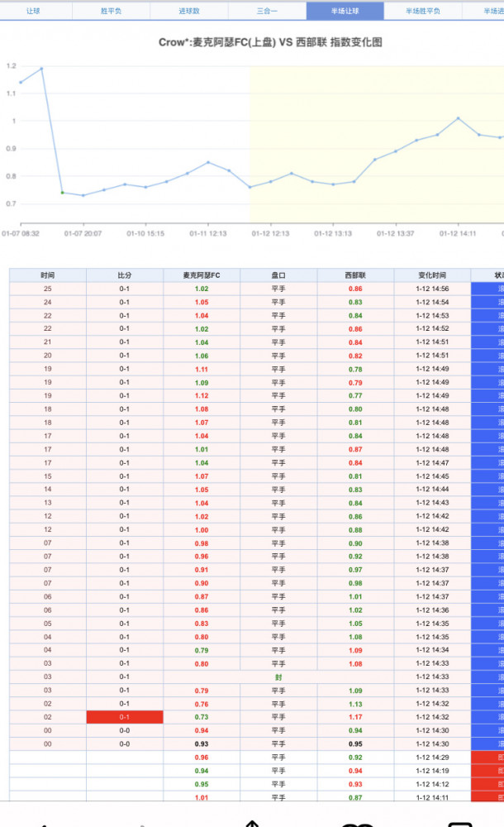The width and height of the screenshot is (504, 827).
Task: Click change time 1-12 14:52
Action: 432,329
